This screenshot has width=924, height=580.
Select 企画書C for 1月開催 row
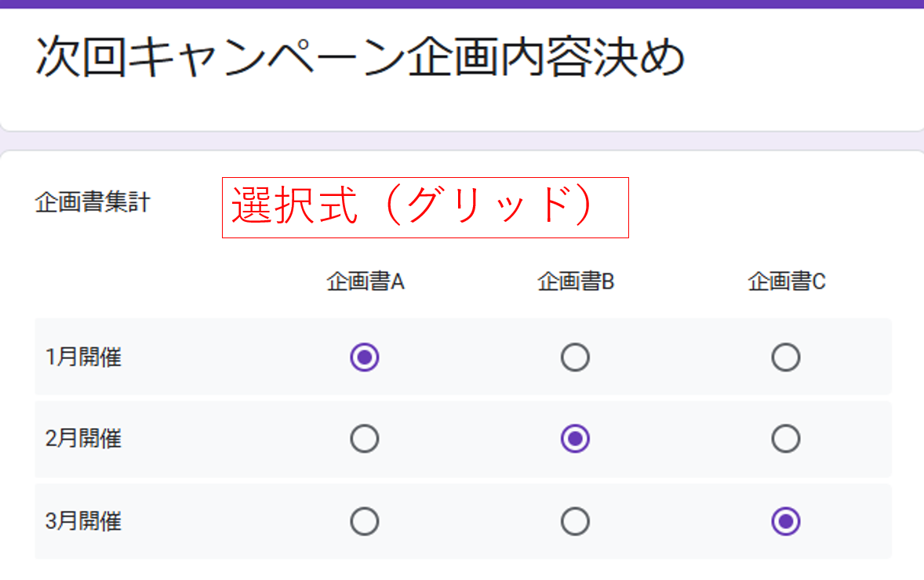pyautogui.click(x=785, y=357)
